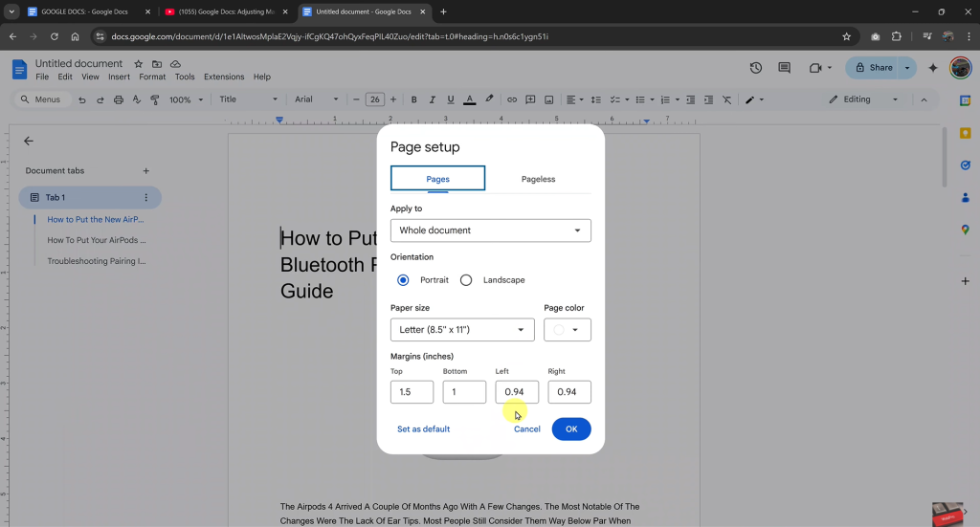This screenshot has height=527, width=980.
Task: Click the Insert link icon
Action: coord(512,99)
